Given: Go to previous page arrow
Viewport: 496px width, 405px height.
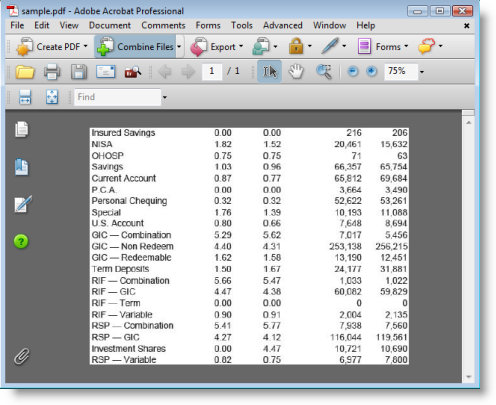Looking at the screenshot, I should click(165, 72).
